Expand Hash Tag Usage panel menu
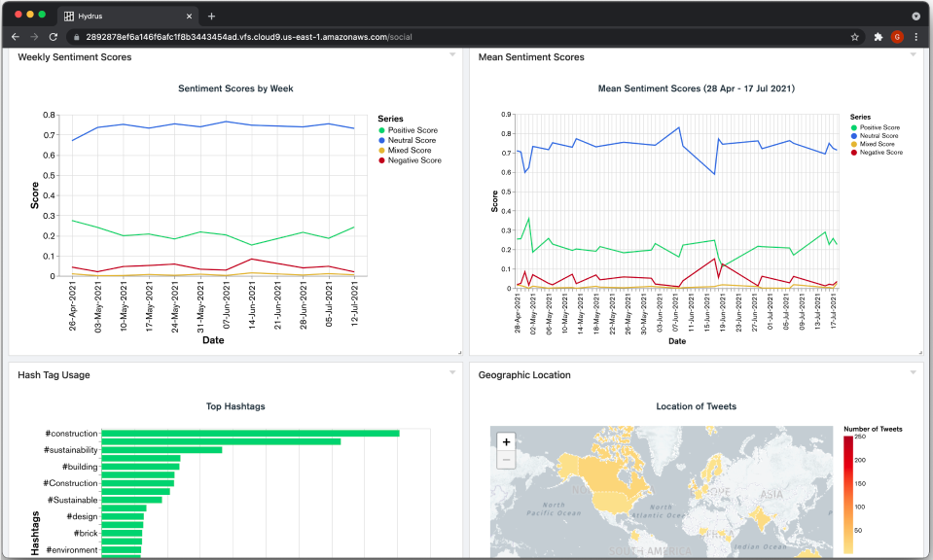This screenshot has height=560, width=933. [x=452, y=372]
